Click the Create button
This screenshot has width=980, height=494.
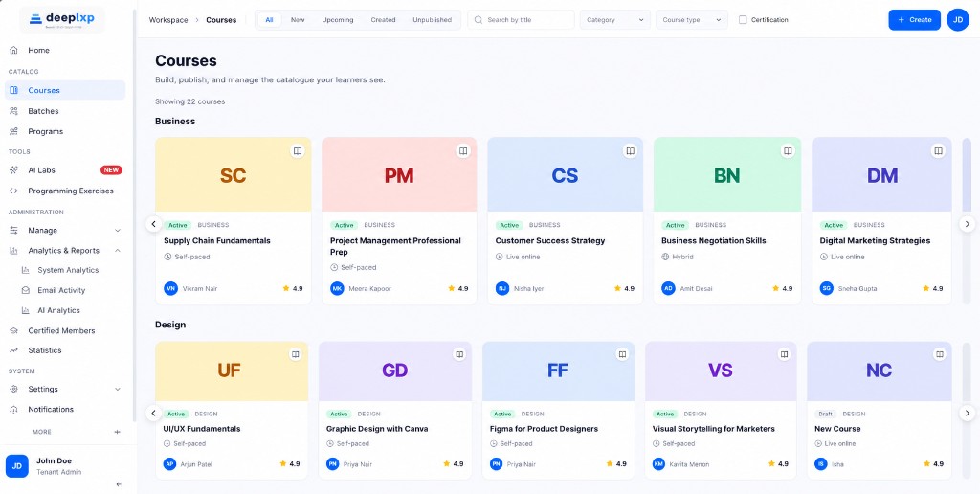(x=914, y=20)
